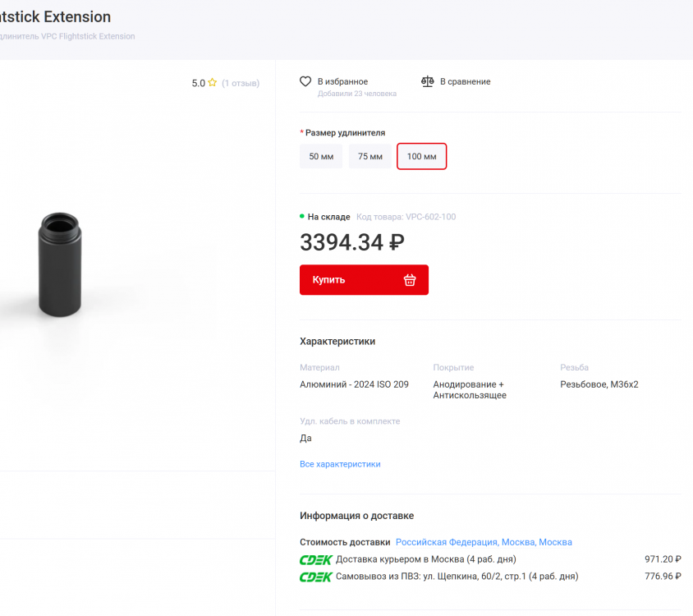Click the heart favorites icon
This screenshot has height=616, width=693.
coord(305,81)
